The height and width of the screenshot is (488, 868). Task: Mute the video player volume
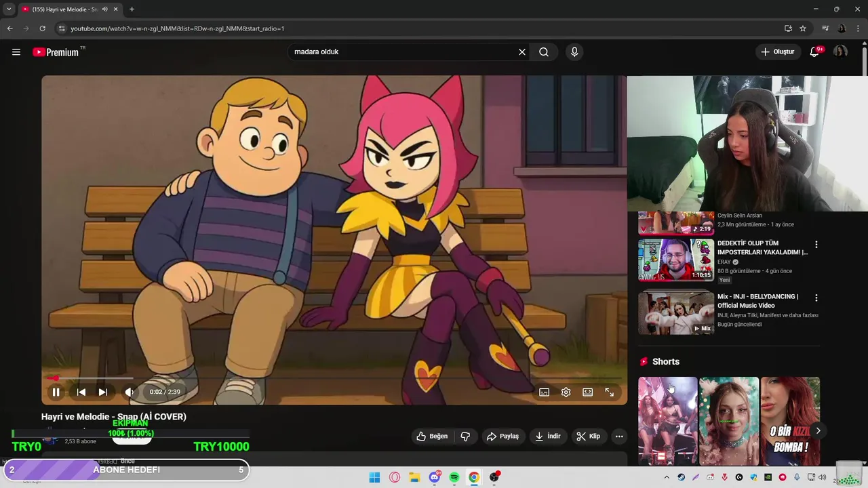(130, 392)
